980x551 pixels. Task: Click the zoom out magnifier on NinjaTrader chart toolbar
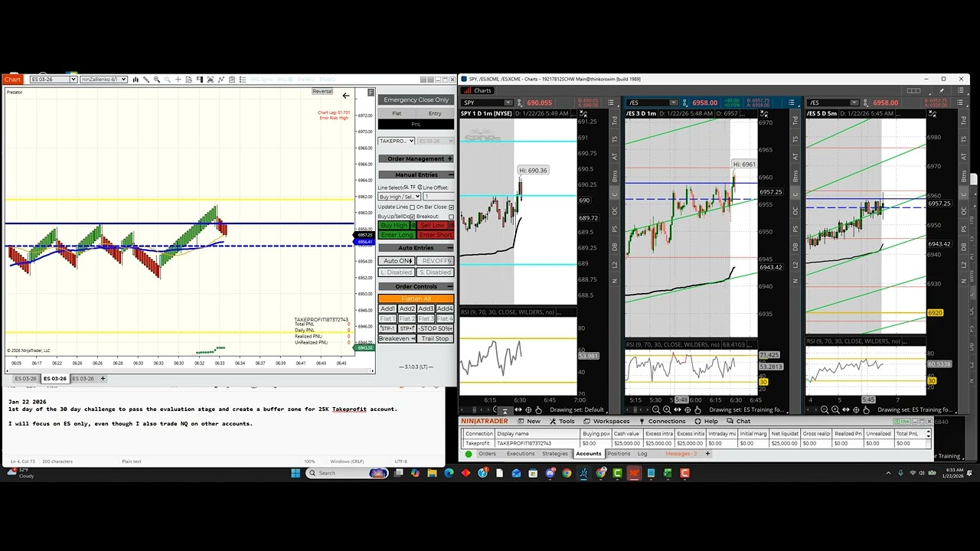click(167, 79)
